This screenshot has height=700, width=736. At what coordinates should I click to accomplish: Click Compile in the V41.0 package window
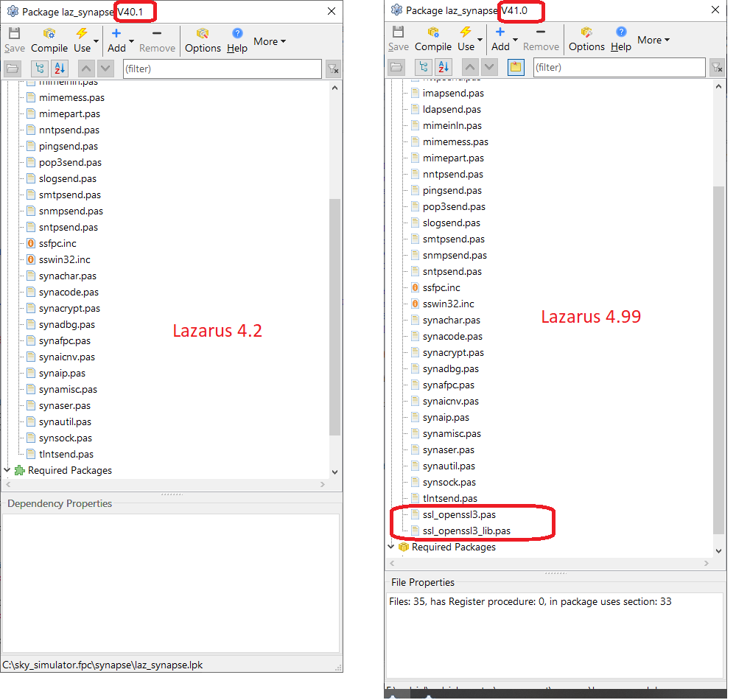click(x=433, y=38)
